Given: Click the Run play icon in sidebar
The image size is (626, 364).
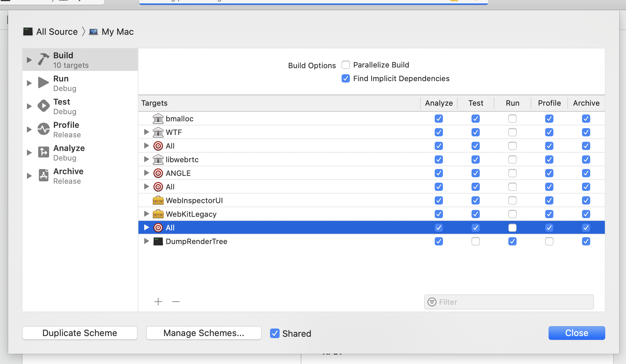Looking at the screenshot, I should pyautogui.click(x=43, y=82).
